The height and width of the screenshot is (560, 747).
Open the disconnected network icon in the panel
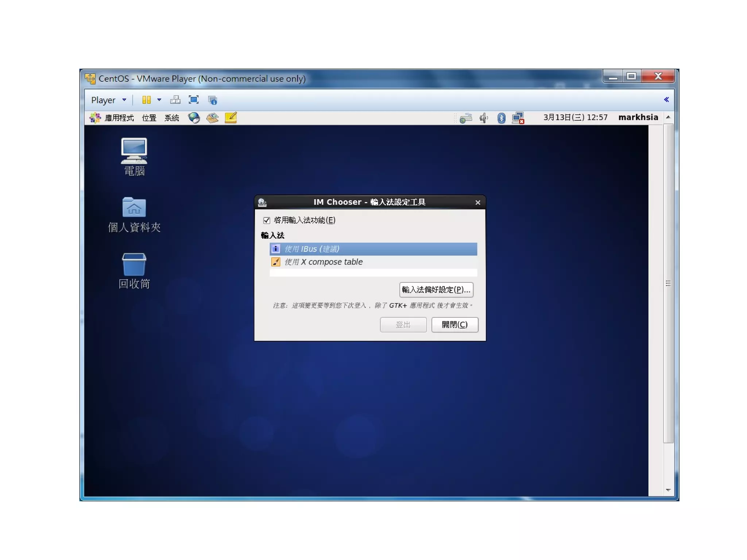pyautogui.click(x=518, y=118)
